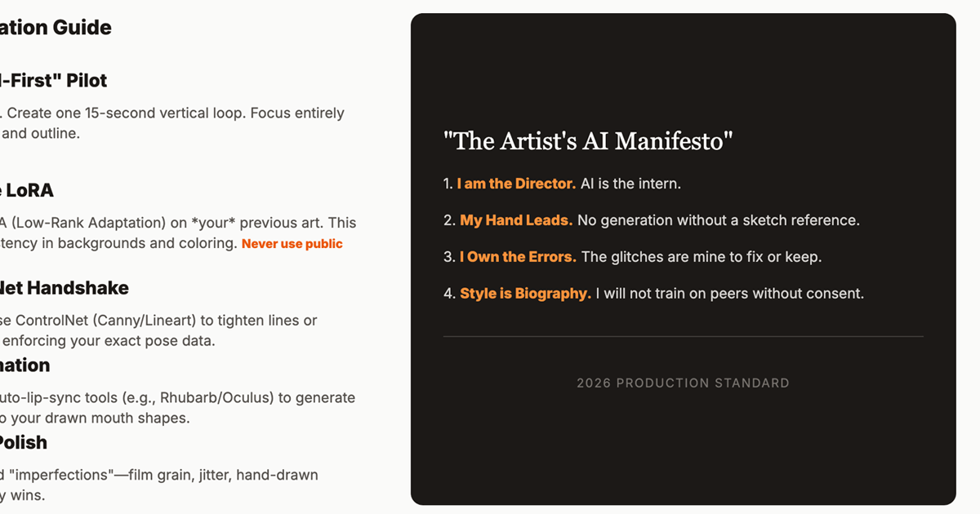Click "The Artist's AI Manifesto" title
The height and width of the screenshot is (514, 980).
pyautogui.click(x=588, y=141)
